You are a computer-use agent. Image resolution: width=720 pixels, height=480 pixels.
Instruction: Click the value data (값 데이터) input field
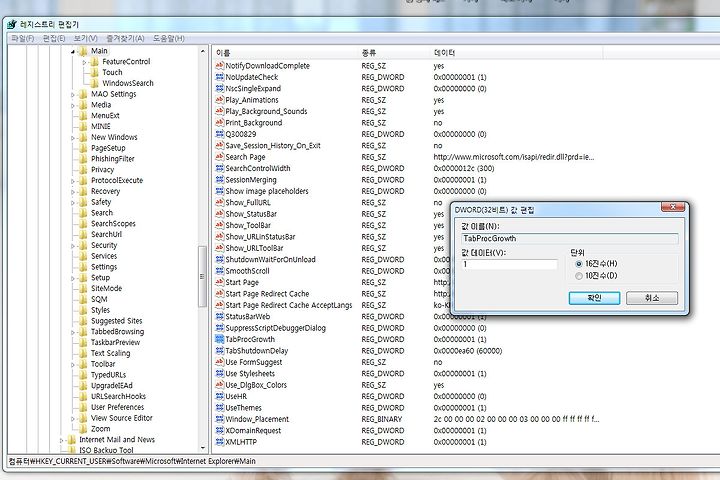coord(509,265)
